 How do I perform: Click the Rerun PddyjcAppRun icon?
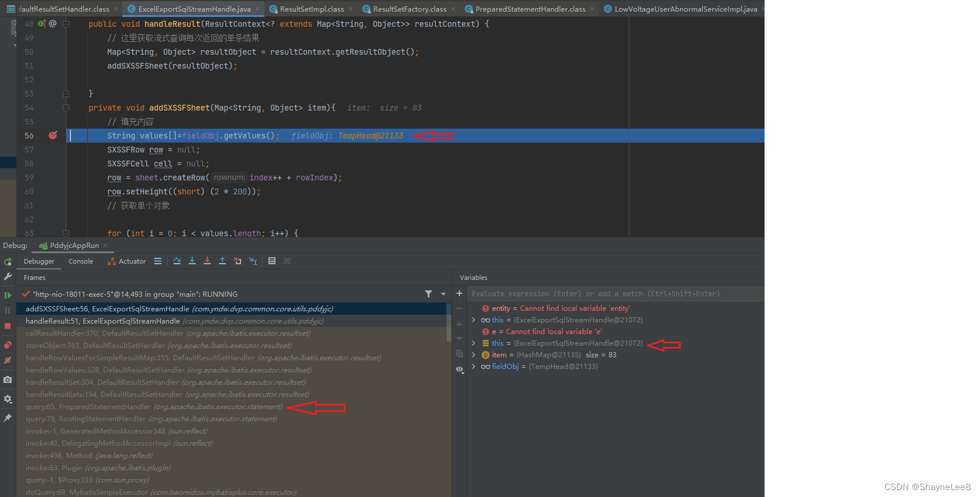coord(8,262)
